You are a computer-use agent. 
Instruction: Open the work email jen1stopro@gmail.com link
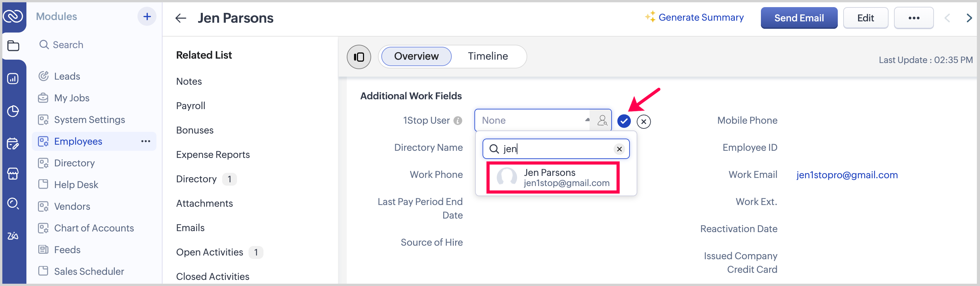tap(847, 175)
